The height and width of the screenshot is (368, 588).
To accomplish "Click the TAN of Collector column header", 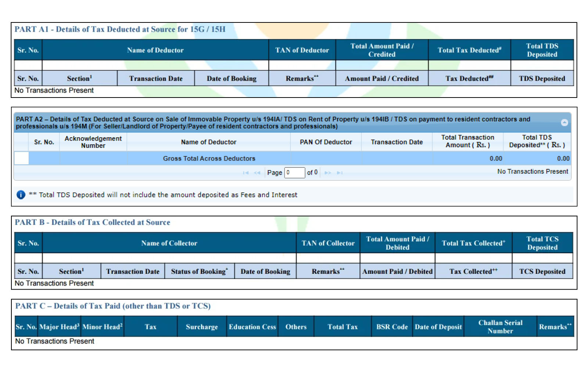I will [x=327, y=243].
